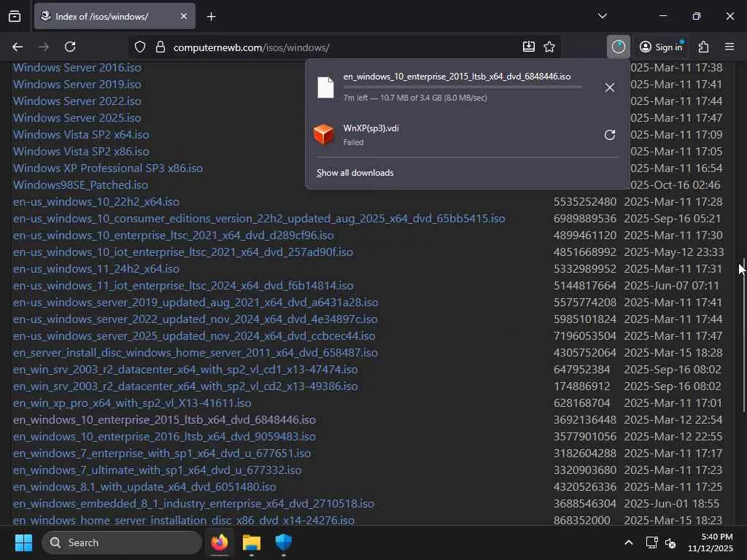Click the muted volume tray icon
Image resolution: width=747 pixels, height=560 pixels.
(670, 542)
